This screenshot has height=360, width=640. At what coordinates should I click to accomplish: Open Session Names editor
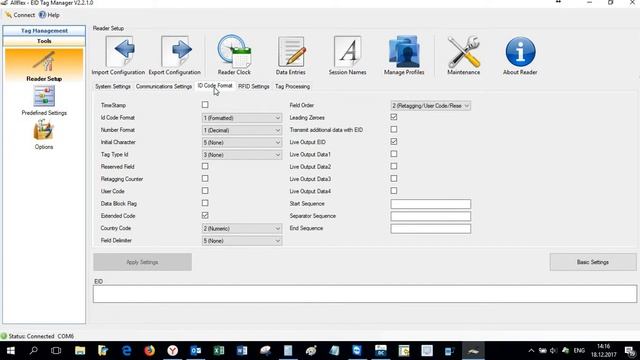347,56
